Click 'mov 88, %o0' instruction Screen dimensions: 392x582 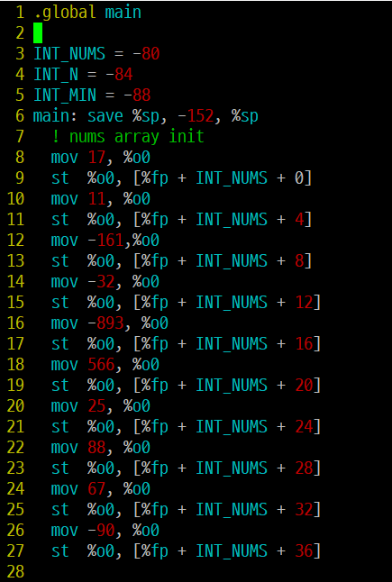coord(101,448)
